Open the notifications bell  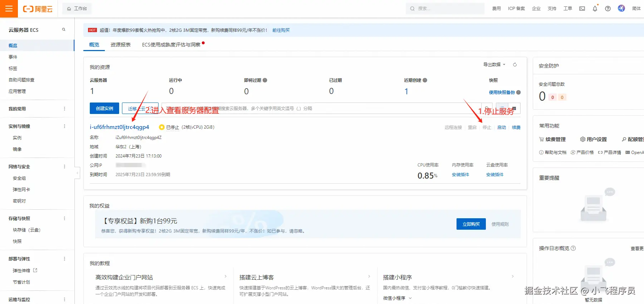coord(595,9)
